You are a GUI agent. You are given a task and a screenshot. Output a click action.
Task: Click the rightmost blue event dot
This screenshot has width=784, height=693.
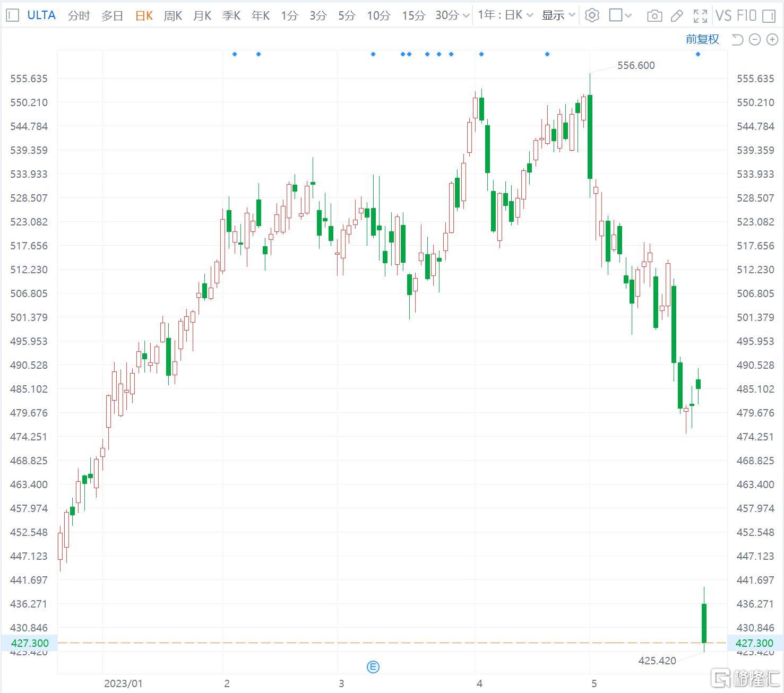(698, 54)
